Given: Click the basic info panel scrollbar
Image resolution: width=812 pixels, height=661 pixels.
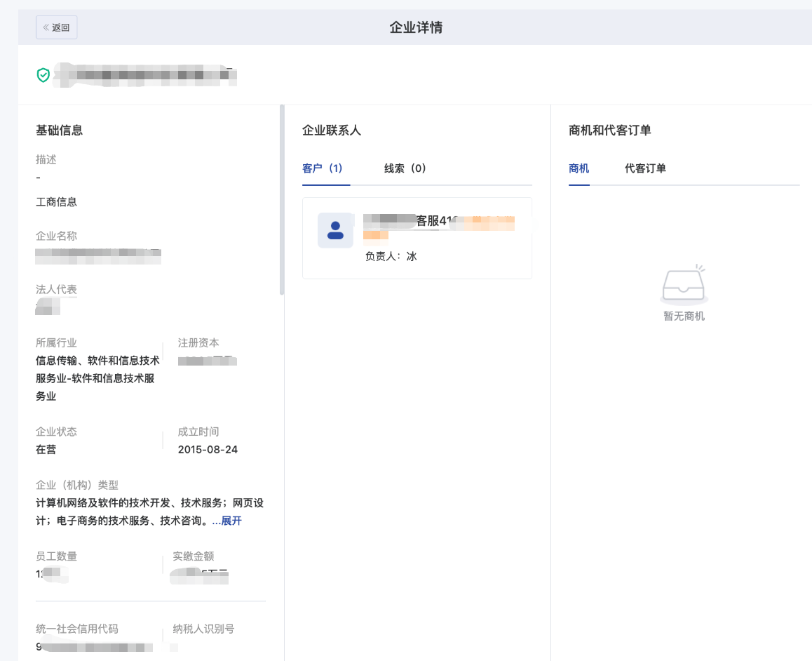Looking at the screenshot, I should (x=282, y=200).
